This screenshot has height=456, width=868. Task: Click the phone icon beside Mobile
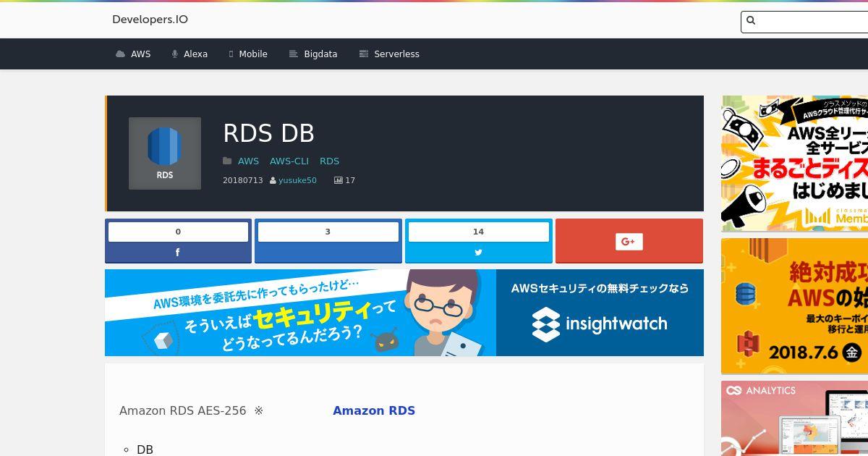[231, 54]
